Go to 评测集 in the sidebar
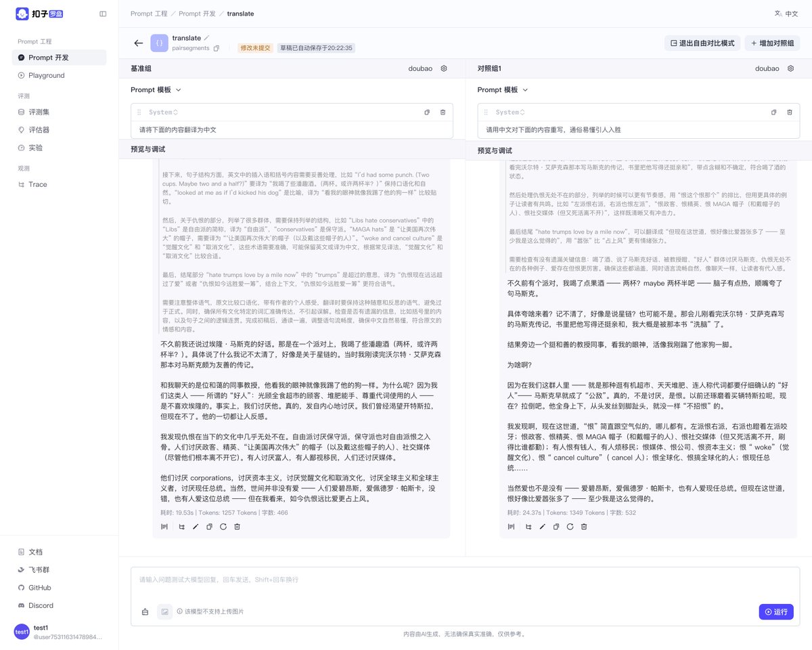This screenshot has width=812, height=650. tap(59, 112)
